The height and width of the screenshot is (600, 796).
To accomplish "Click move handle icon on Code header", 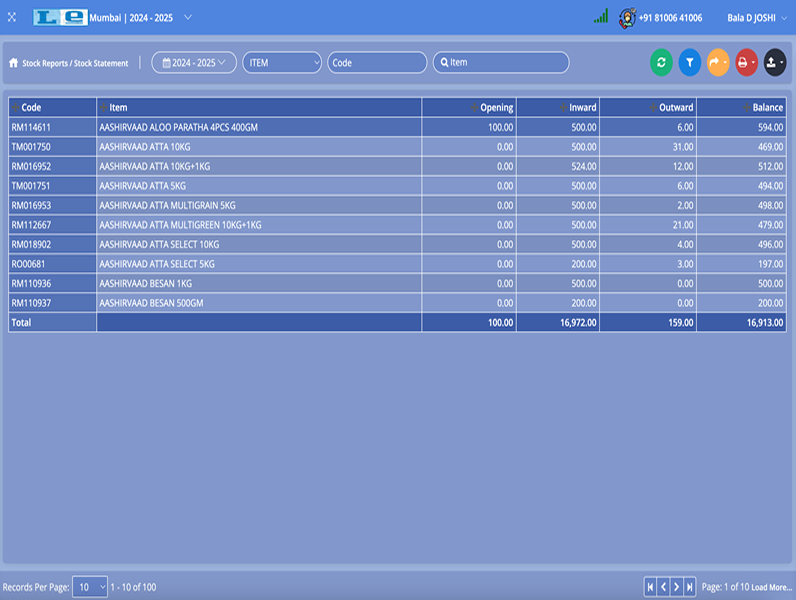I will coord(15,108).
